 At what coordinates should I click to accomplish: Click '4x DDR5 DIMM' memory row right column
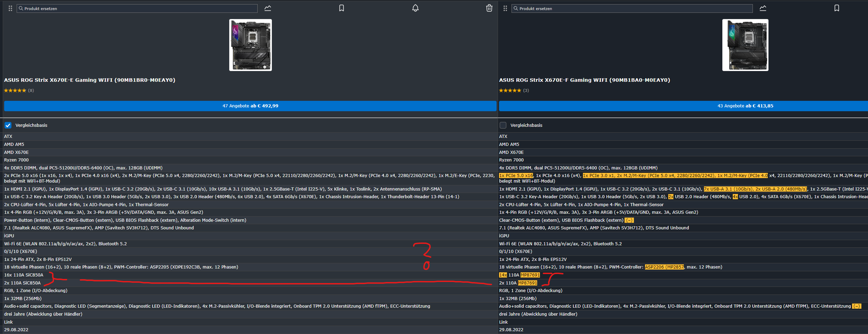[x=578, y=168]
